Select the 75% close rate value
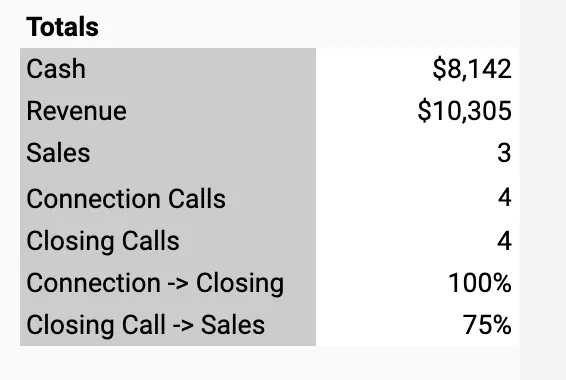566x380 pixels. pos(487,324)
